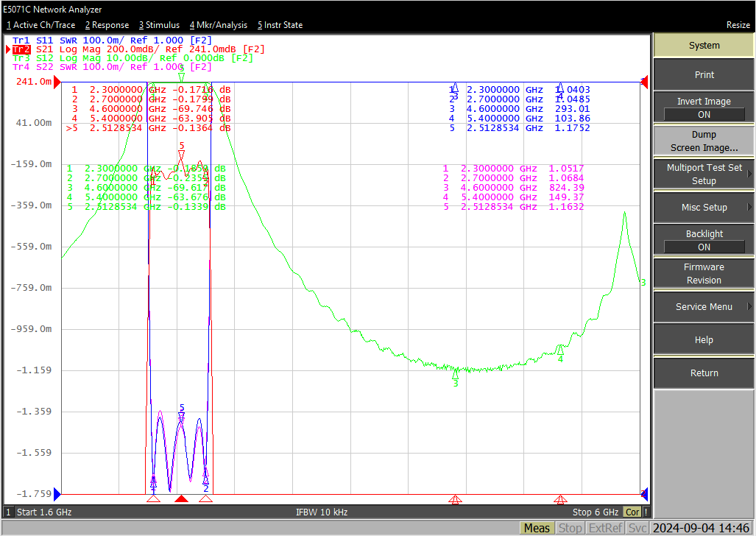Screen dimensions: 756x536
Task: Click red reference level triangle at 241.0m
Action: [57, 82]
